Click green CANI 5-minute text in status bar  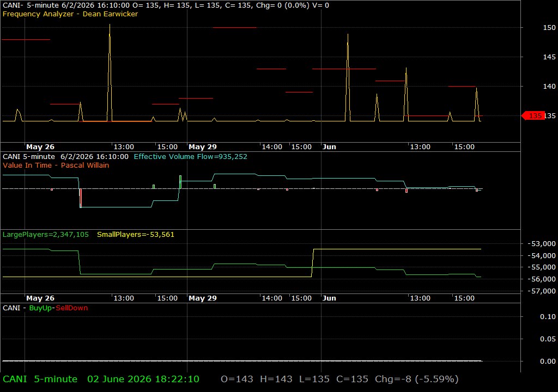(40, 379)
